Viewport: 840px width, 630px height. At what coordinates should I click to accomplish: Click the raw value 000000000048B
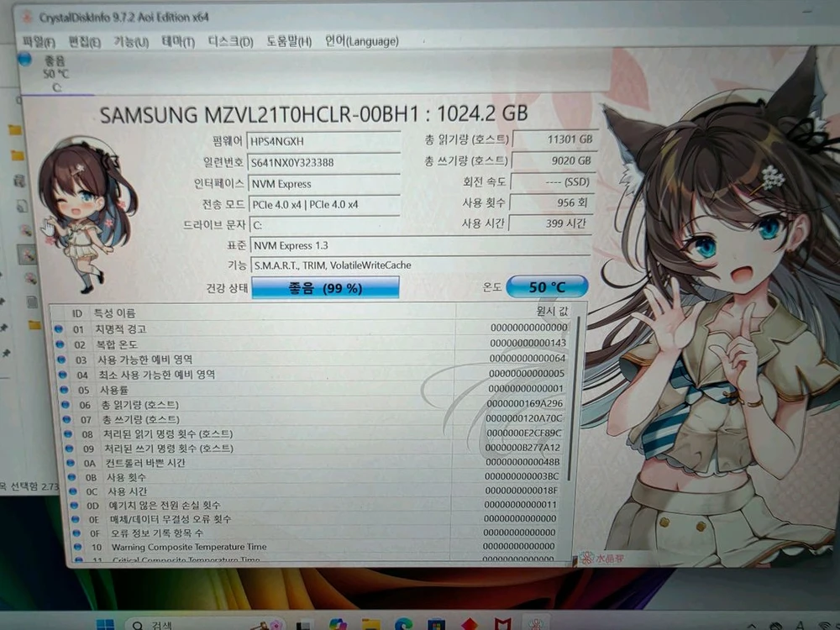[x=522, y=461]
